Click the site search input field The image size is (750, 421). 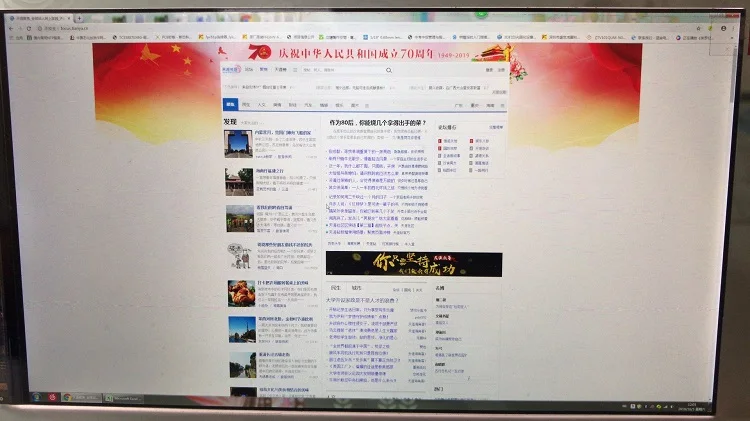(343, 70)
